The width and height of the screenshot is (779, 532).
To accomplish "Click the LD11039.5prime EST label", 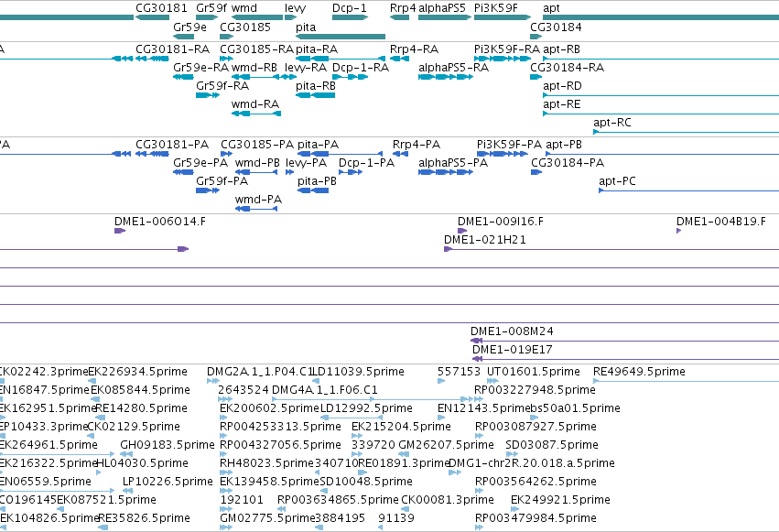I will (359, 372).
